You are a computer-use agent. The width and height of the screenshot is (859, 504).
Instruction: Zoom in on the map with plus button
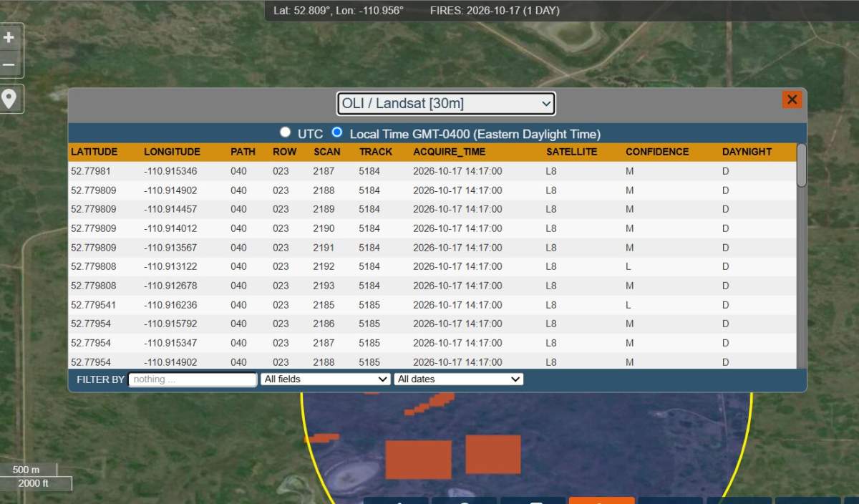click(9, 37)
